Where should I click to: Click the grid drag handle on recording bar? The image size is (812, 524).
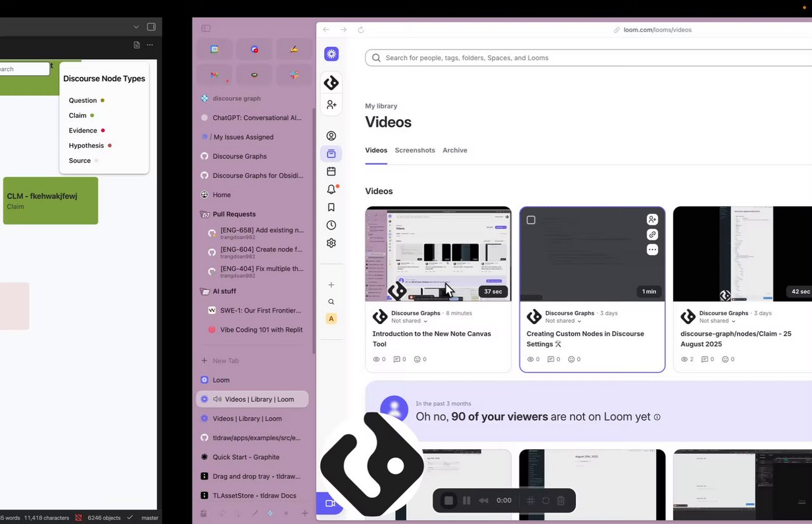[x=531, y=501]
